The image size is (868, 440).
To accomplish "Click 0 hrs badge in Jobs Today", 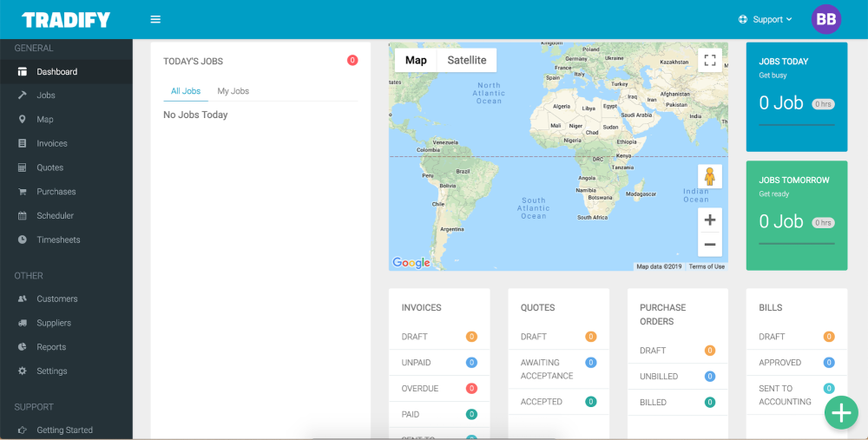I will click(x=823, y=104).
